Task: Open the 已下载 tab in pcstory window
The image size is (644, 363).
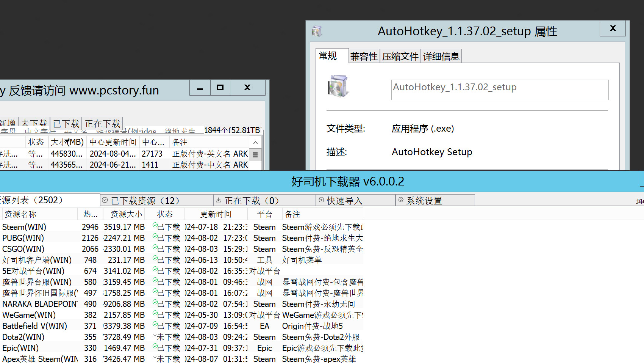Action: [x=66, y=124]
